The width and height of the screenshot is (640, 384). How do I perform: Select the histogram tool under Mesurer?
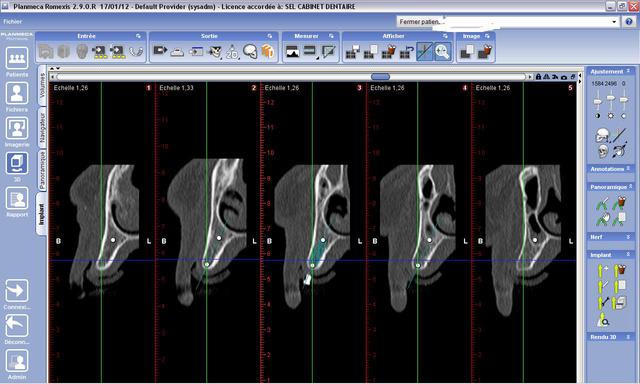click(293, 51)
